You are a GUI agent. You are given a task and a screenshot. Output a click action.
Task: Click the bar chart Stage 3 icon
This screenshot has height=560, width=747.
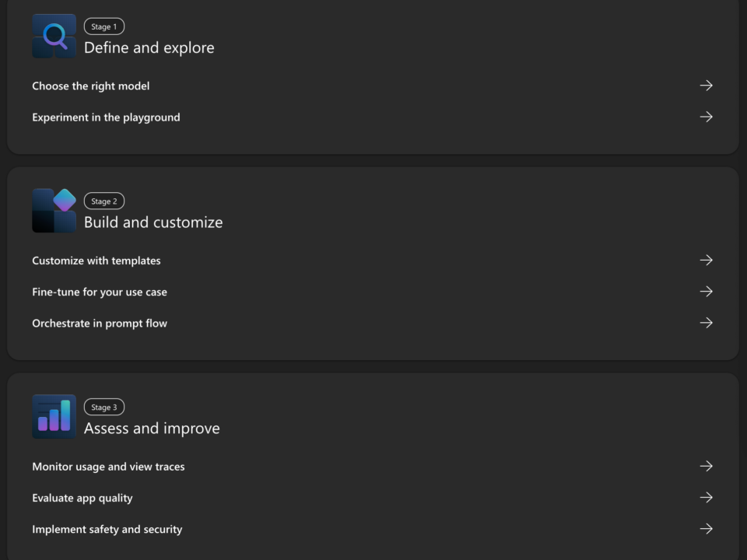point(54,417)
